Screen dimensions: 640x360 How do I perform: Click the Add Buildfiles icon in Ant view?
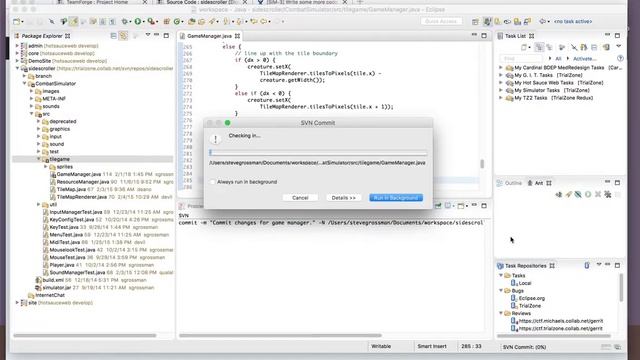pos(559,194)
